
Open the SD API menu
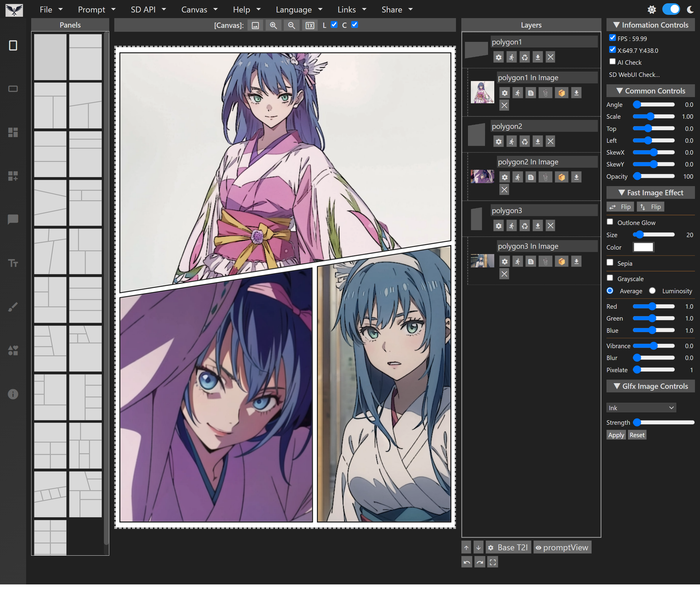pos(148,9)
